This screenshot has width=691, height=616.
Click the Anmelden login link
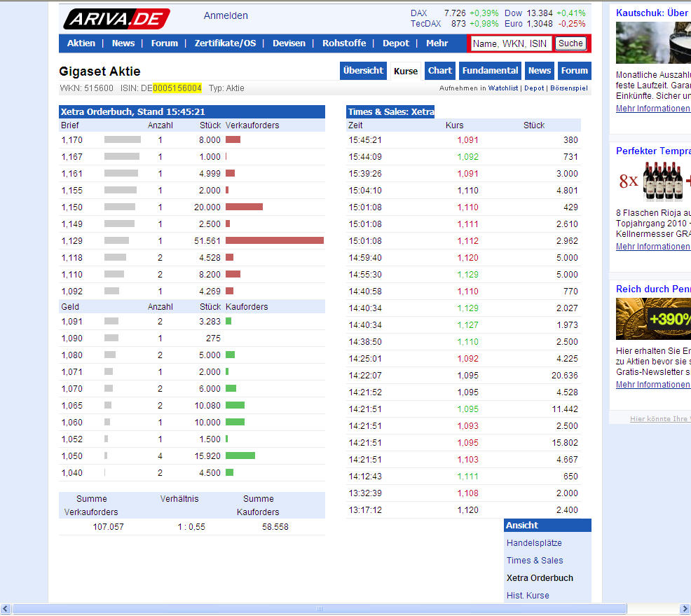[226, 15]
